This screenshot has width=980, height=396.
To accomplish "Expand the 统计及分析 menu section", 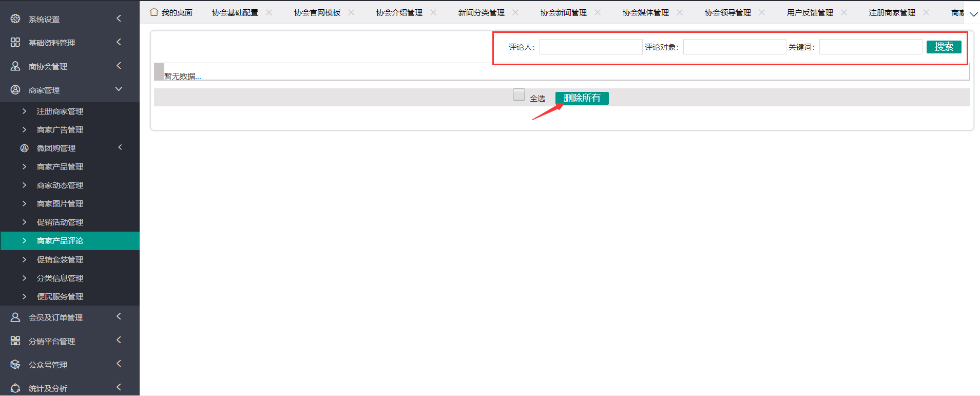I will pyautogui.click(x=119, y=387).
